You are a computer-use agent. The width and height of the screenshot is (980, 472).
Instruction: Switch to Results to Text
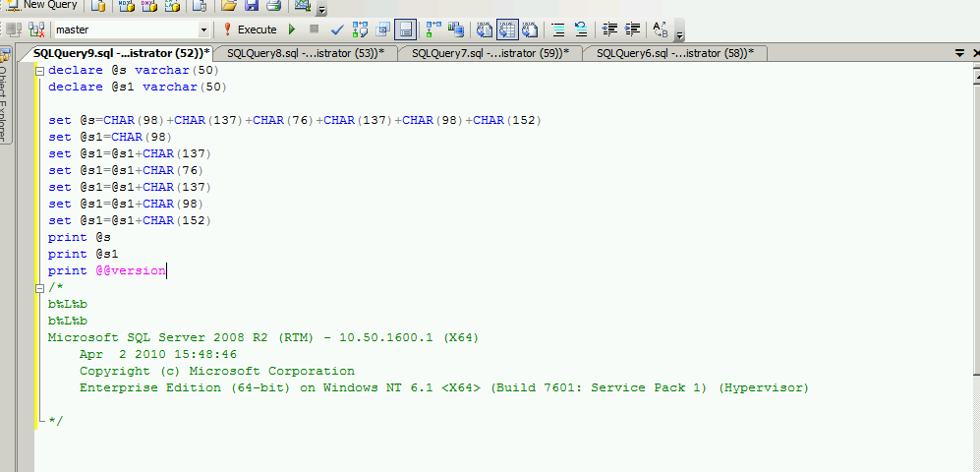click(485, 29)
